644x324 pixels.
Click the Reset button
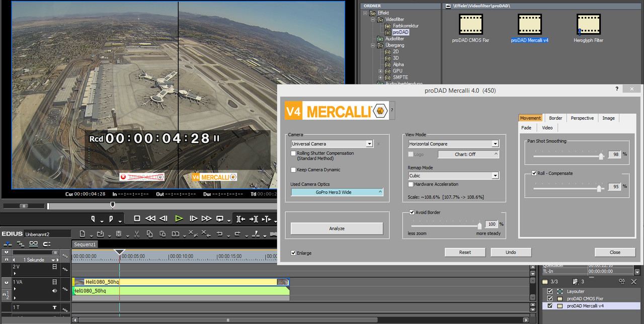point(465,252)
